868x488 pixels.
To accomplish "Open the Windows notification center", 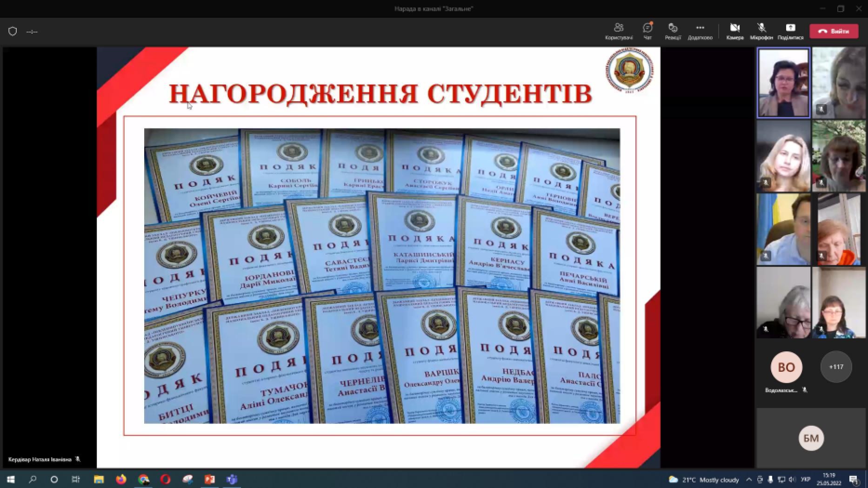I will point(854,480).
